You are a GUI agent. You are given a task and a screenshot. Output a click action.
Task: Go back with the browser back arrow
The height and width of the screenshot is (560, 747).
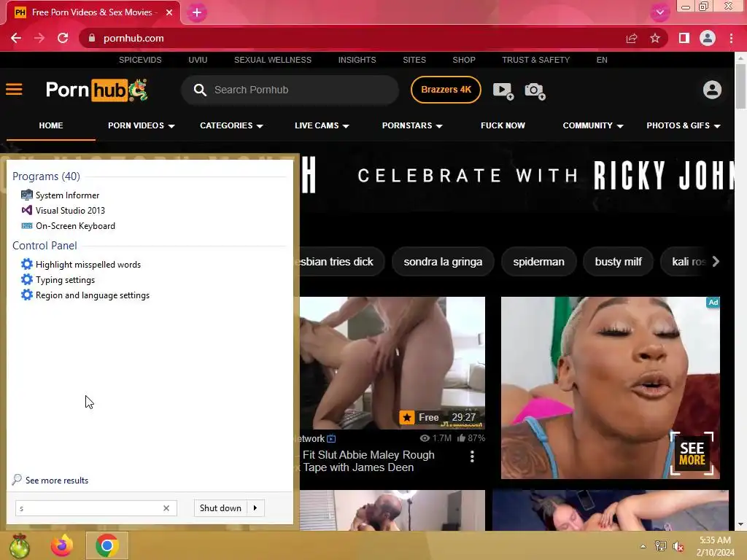pos(16,38)
